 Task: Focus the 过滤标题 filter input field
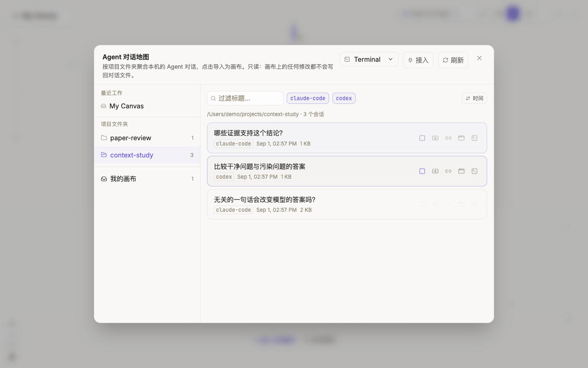pyautogui.click(x=245, y=98)
